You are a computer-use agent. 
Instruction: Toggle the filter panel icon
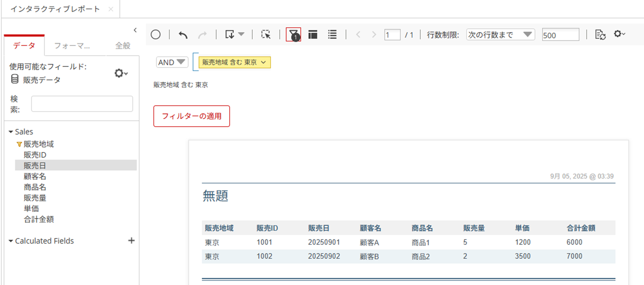293,34
